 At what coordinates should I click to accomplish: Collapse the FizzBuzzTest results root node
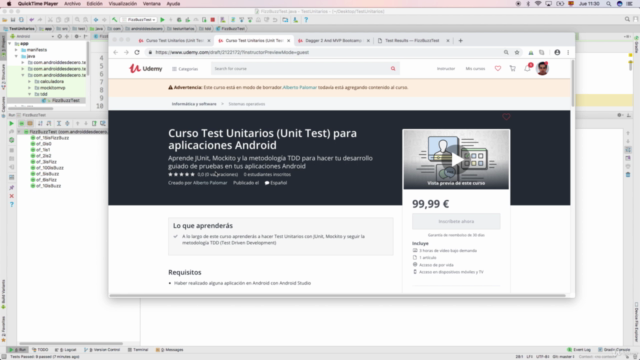[19, 132]
